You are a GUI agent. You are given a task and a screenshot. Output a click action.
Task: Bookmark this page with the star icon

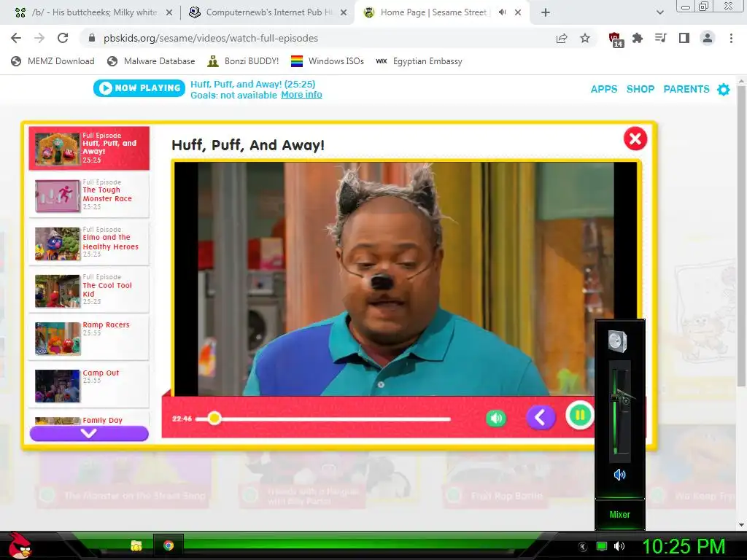(x=585, y=38)
